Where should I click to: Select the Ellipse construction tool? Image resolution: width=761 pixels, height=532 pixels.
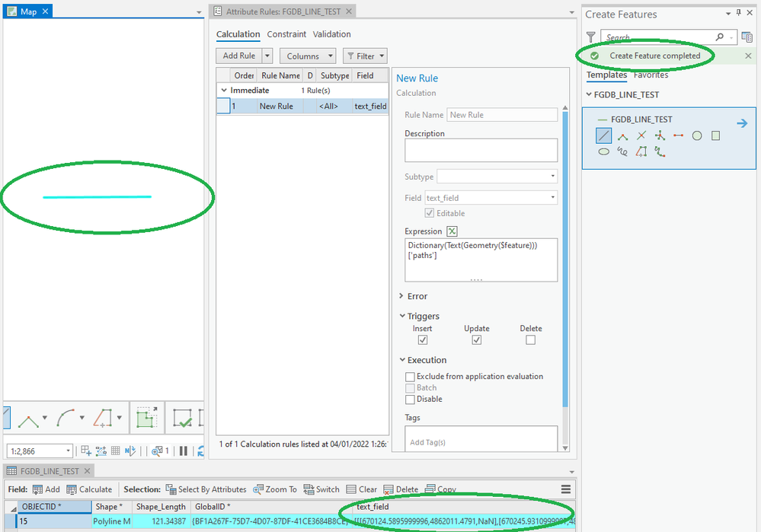tap(603, 151)
